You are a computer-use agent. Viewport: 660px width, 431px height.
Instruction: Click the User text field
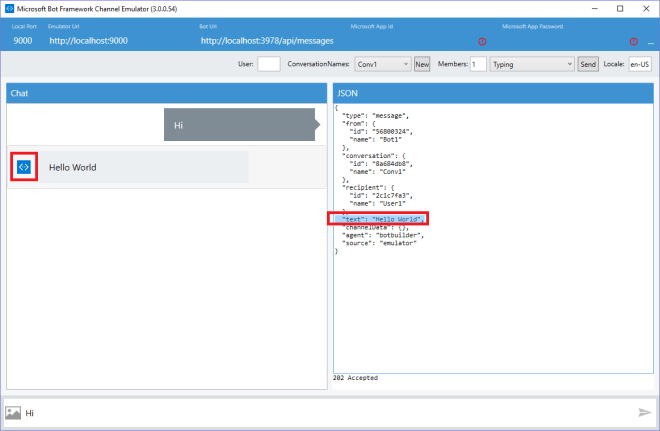[268, 64]
